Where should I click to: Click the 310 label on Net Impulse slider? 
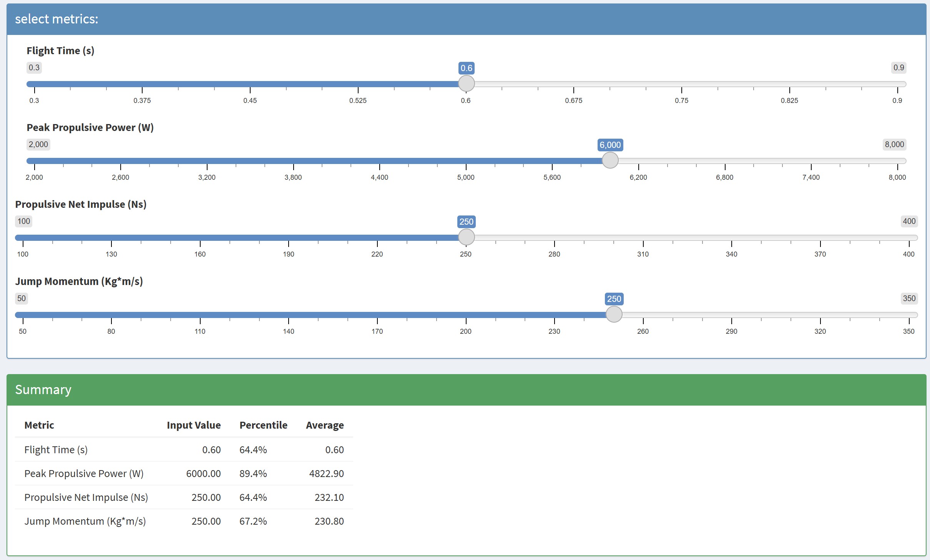tap(643, 254)
